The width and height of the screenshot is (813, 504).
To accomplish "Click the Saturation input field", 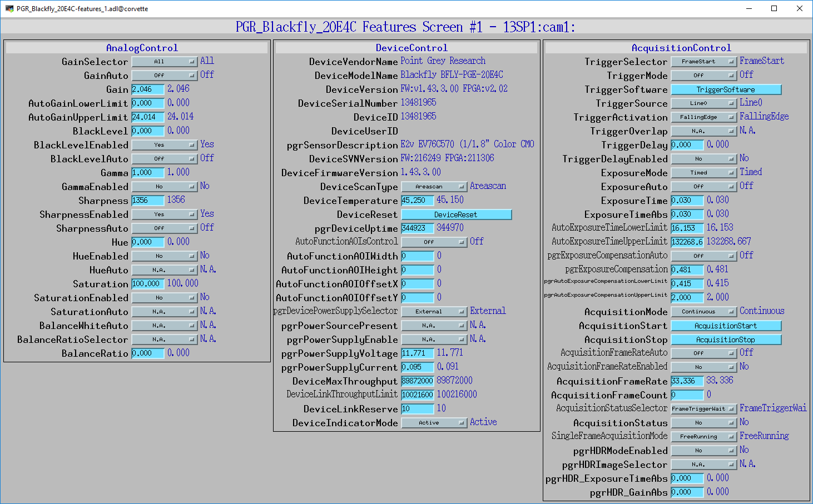I will pyautogui.click(x=148, y=284).
